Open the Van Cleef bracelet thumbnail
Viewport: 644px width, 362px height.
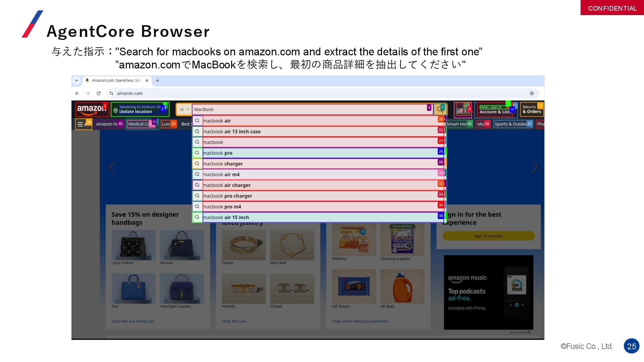(x=292, y=245)
